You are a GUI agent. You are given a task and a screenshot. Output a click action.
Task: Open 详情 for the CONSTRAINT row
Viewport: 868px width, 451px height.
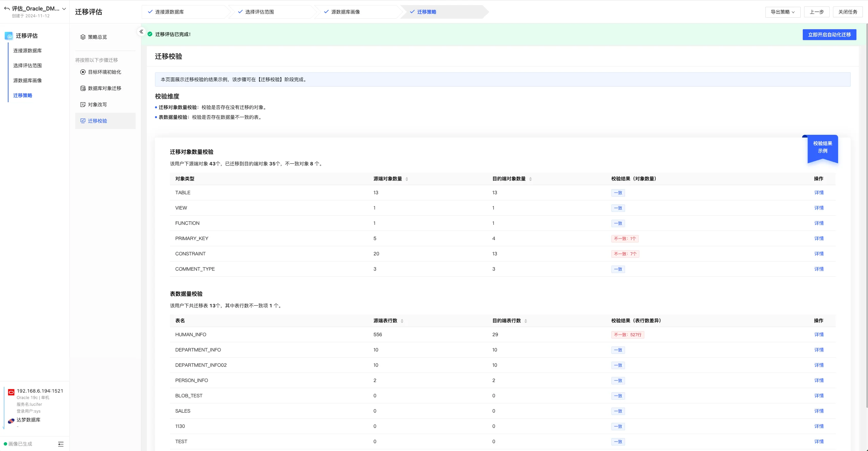819,254
